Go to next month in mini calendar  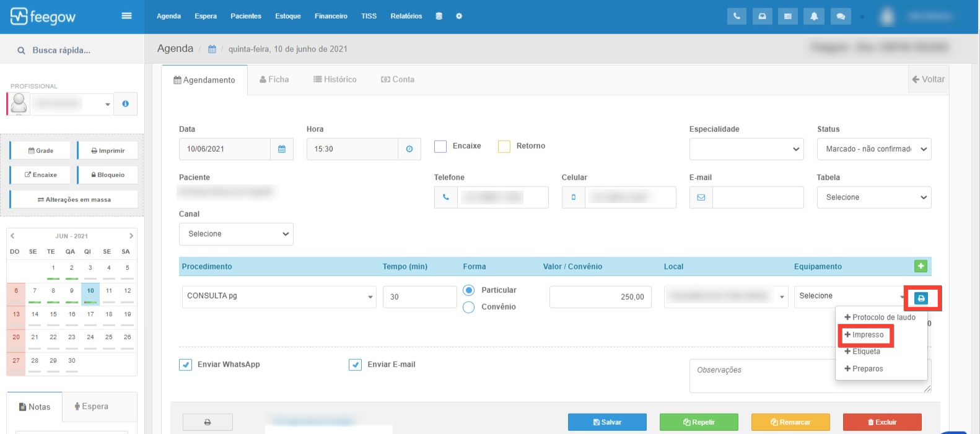tap(131, 236)
